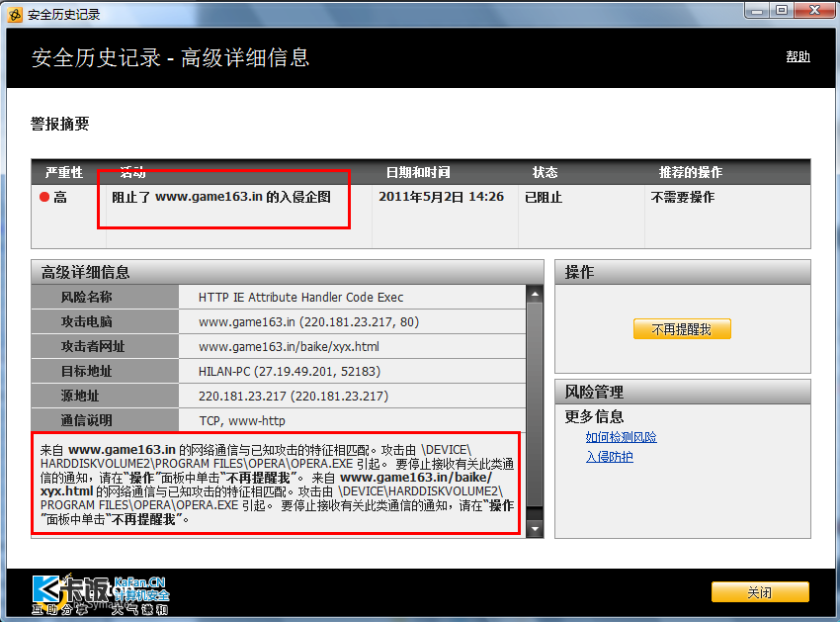Click the 警报摘要 heading
This screenshot has width=840, height=622.
pos(60,124)
